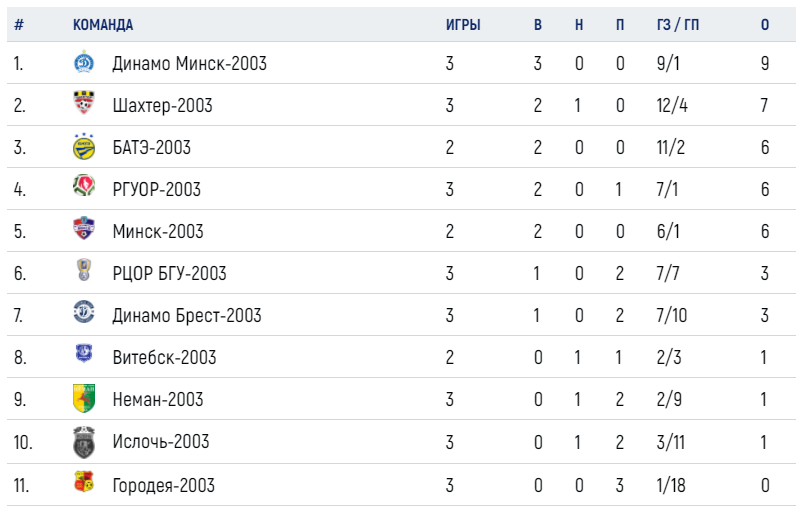
Task: Select the КОМАНДА column header
Action: [103, 25]
